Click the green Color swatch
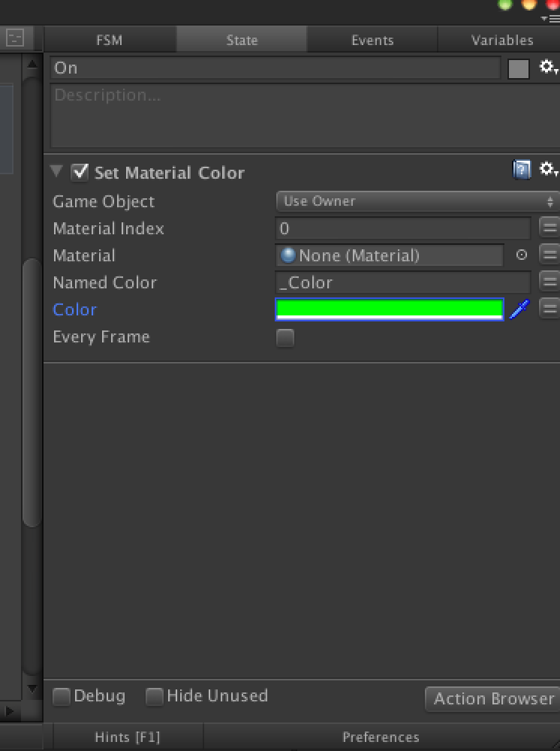Image resolution: width=560 pixels, height=751 pixels. (x=390, y=309)
